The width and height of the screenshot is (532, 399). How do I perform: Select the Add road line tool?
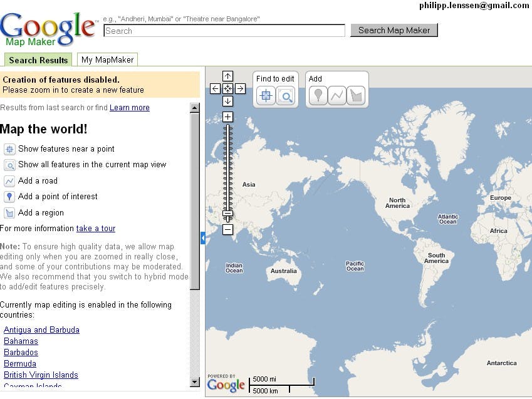coord(337,95)
